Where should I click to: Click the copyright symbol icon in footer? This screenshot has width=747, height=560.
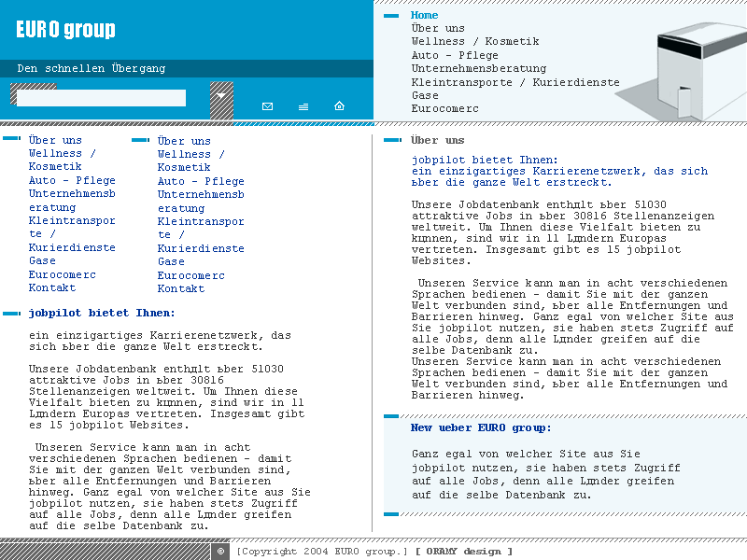(220, 552)
